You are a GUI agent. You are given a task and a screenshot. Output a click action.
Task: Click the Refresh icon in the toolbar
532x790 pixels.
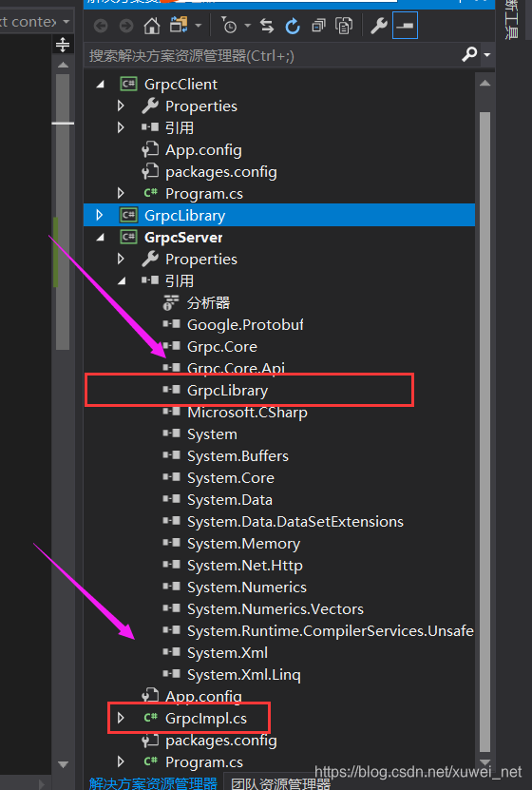tap(293, 25)
